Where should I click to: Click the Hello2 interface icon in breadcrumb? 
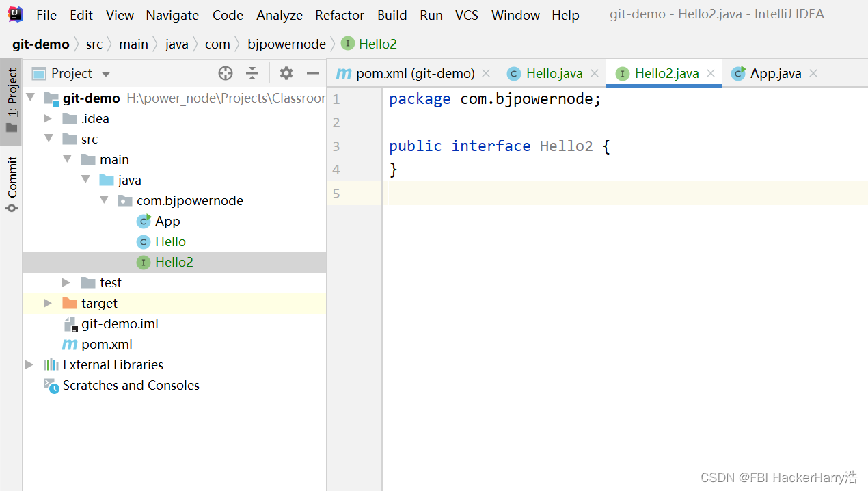348,44
